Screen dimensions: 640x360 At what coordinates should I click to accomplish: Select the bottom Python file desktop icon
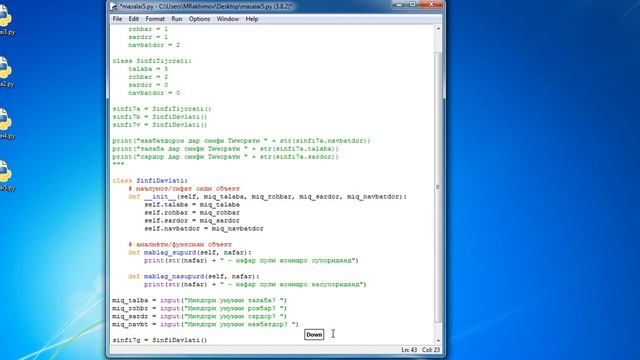pos(6,177)
